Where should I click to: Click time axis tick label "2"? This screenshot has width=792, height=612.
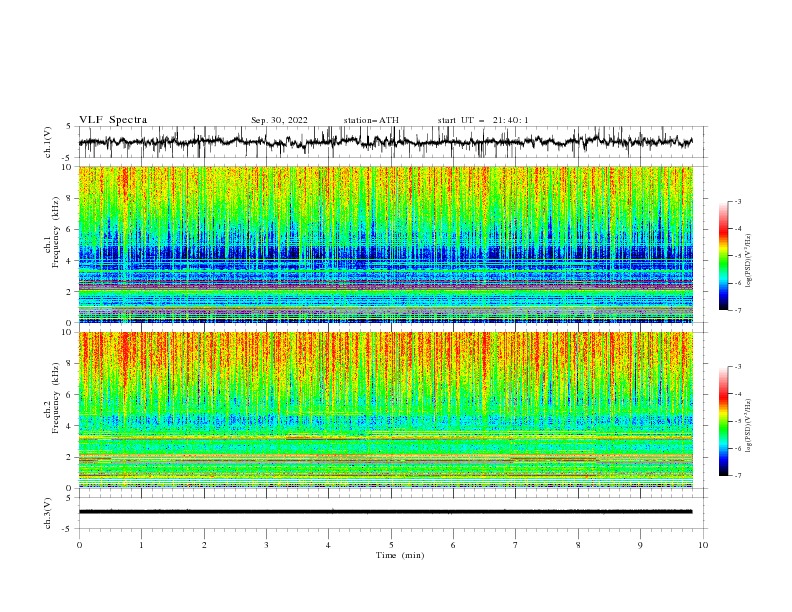204,545
